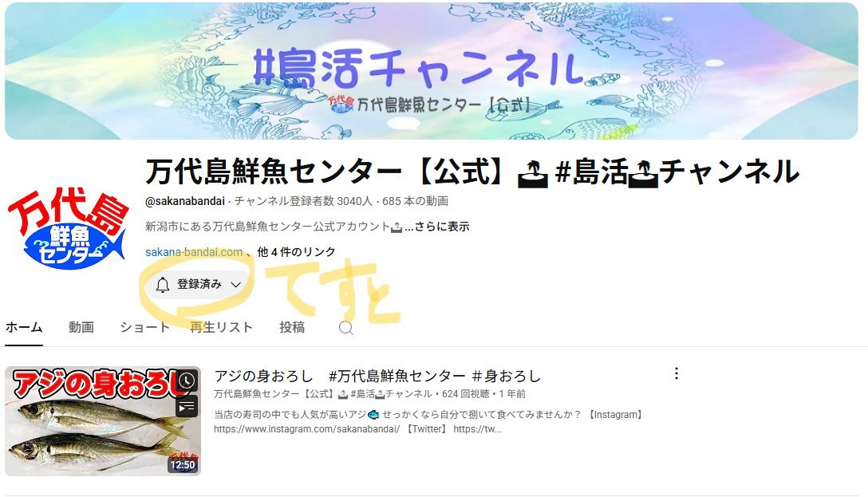Click the channel name under the video title
This screenshot has height=497, width=868.
pyautogui.click(x=323, y=394)
